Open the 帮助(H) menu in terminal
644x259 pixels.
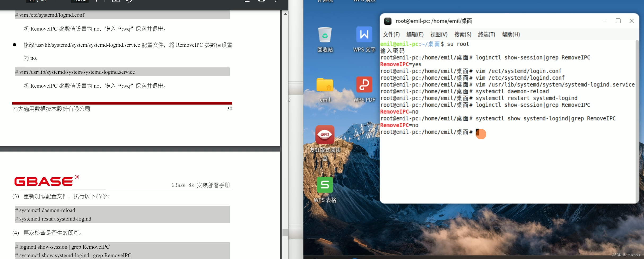(x=511, y=34)
